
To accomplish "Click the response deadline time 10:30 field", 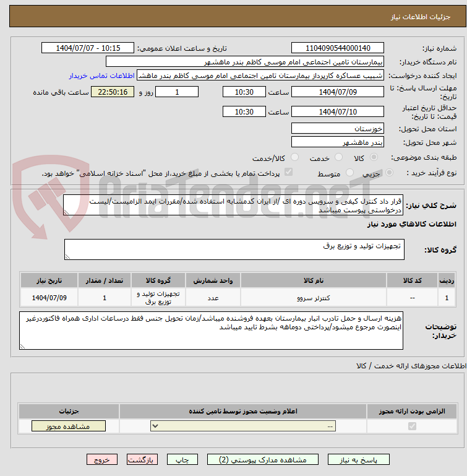I will (244, 92).
